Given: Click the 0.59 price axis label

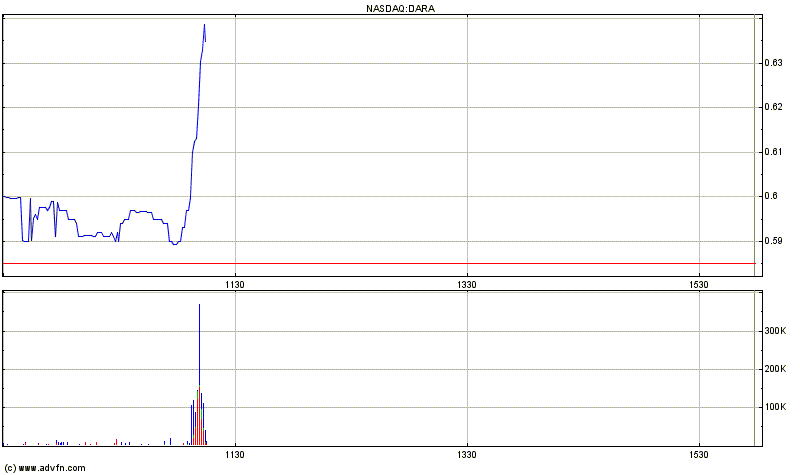Looking at the screenshot, I should 772,241.
